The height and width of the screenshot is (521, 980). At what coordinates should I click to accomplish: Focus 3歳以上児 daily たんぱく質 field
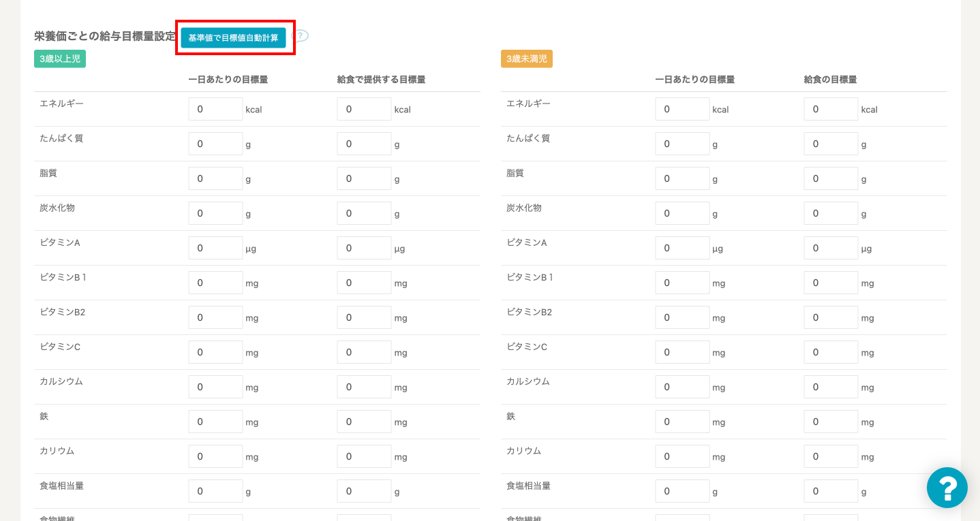coord(215,144)
